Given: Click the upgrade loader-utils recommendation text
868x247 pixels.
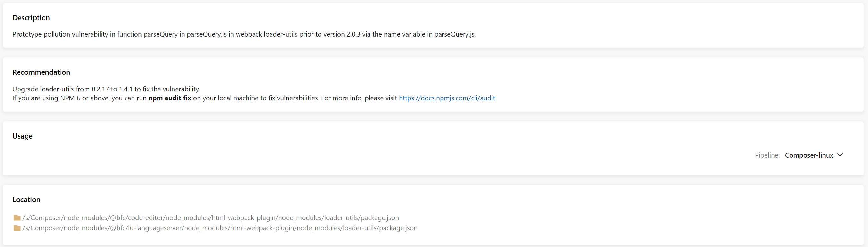Looking at the screenshot, I should click(106, 89).
